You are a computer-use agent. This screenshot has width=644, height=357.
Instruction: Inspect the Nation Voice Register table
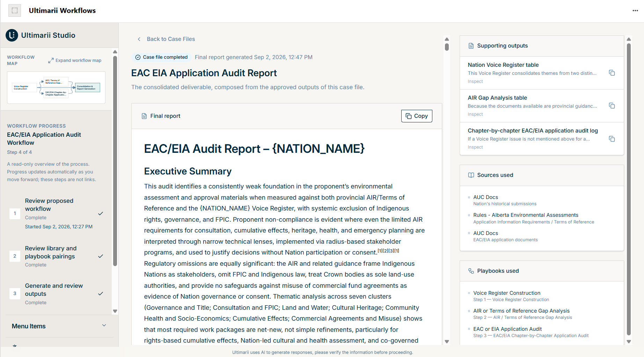475,81
